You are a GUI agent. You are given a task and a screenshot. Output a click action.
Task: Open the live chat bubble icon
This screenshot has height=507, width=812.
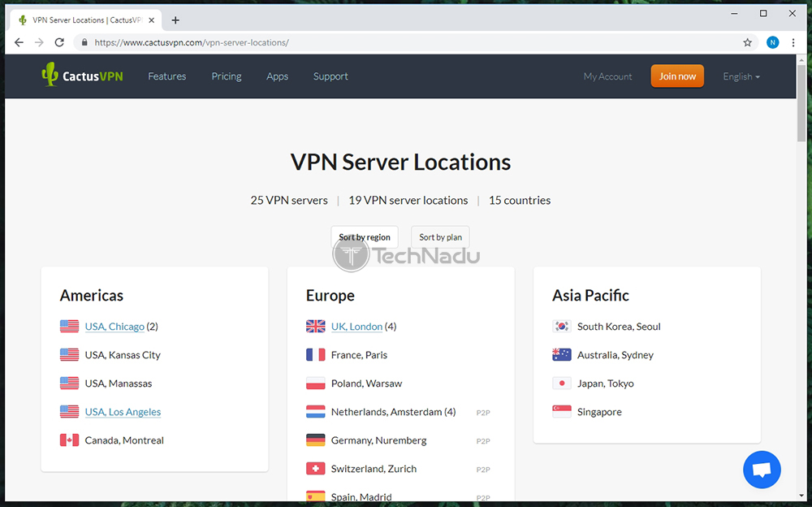click(762, 470)
